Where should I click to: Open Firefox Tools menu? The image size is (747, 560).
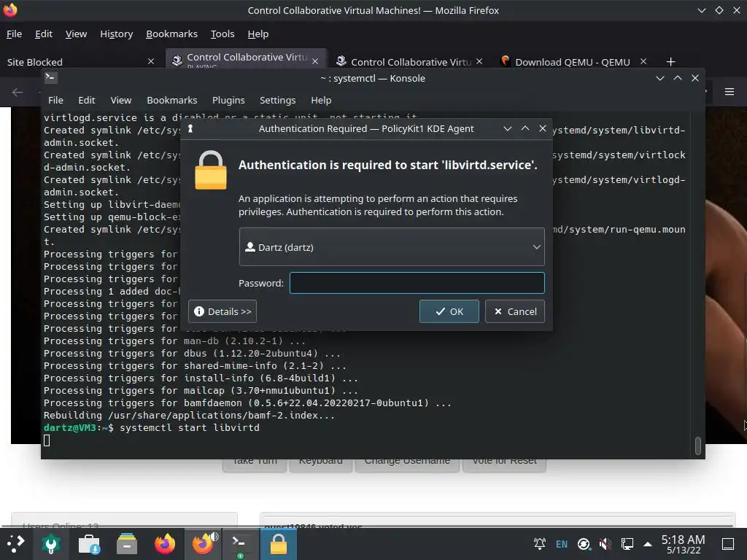click(x=222, y=34)
